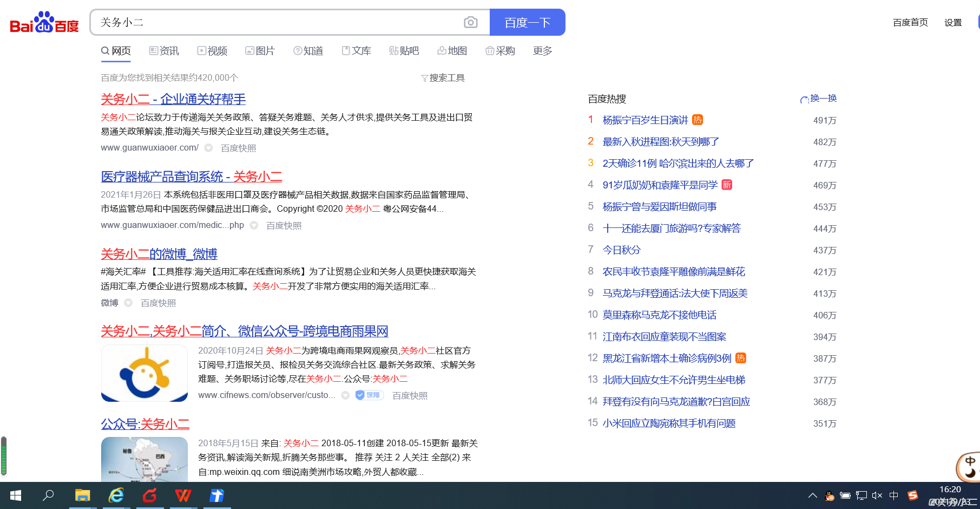Open the red G app on taskbar
980x509 pixels.
point(150,495)
